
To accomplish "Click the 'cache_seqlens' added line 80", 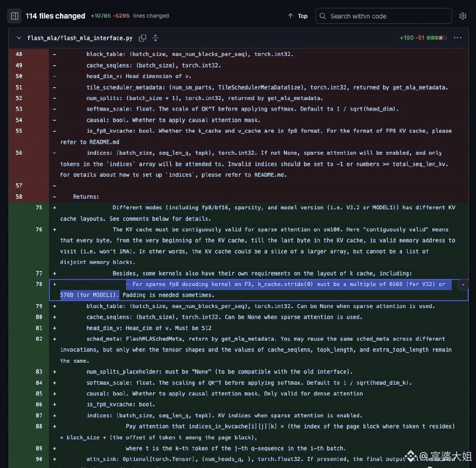I will coord(224,317).
